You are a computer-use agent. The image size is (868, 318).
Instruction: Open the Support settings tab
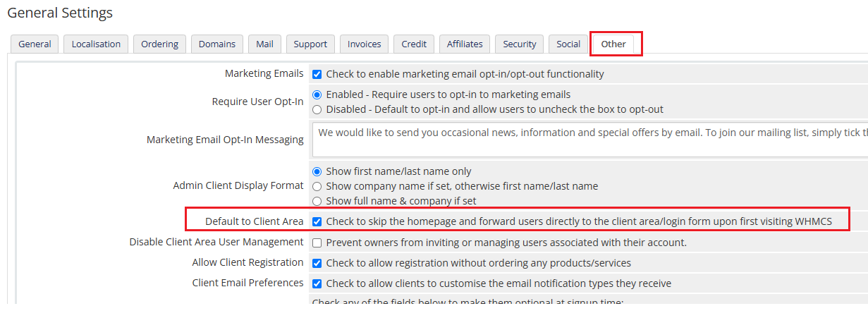click(310, 44)
